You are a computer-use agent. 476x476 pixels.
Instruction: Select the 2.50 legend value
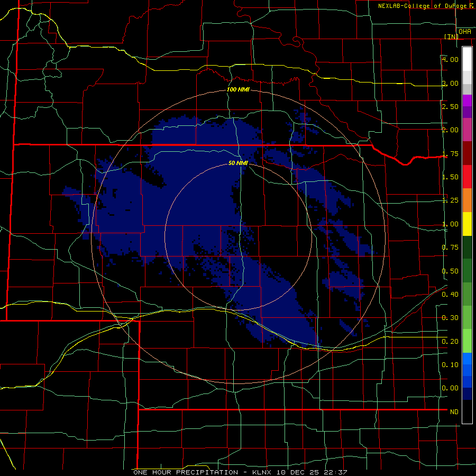pyautogui.click(x=450, y=106)
